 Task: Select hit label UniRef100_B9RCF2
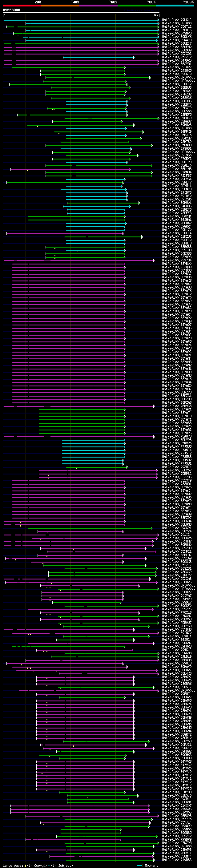[177, 748]
